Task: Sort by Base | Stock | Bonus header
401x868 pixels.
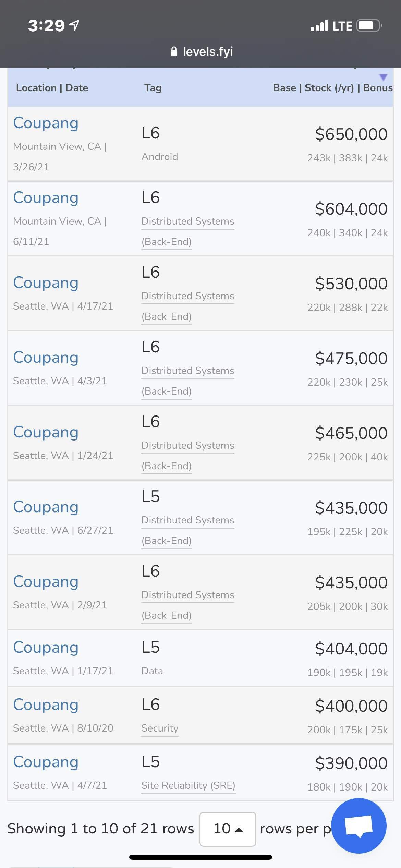Action: [x=332, y=88]
